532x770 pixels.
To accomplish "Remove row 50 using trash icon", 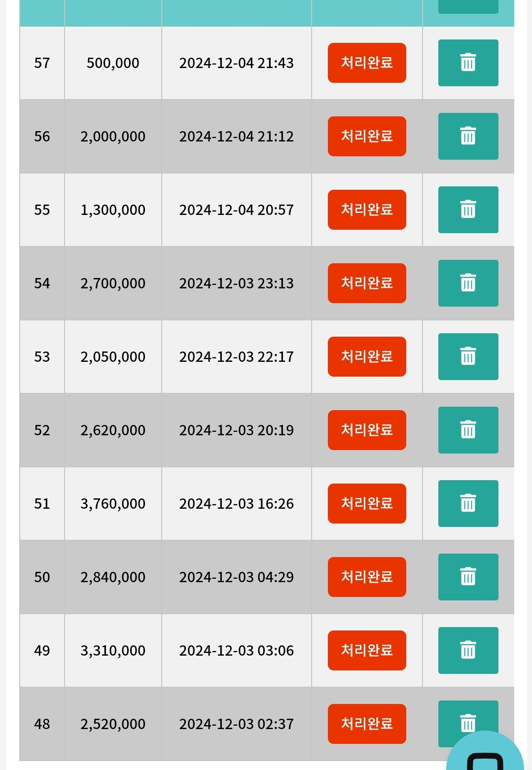I will point(468,577).
